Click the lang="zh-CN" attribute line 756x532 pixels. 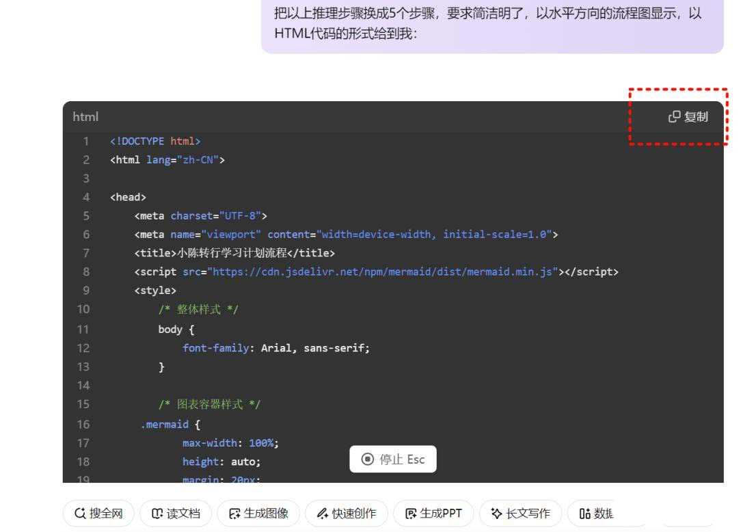(x=167, y=160)
